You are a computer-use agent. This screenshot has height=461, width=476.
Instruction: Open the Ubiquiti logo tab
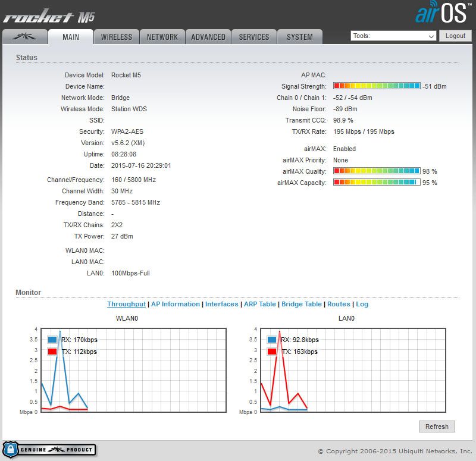(24, 37)
